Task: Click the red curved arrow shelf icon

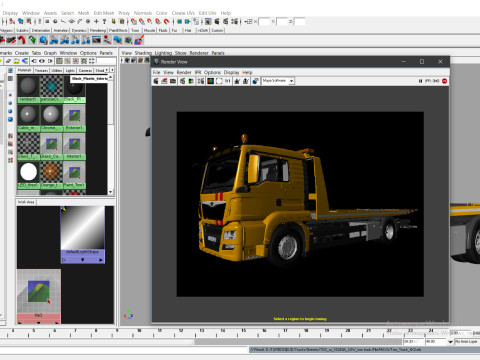Action: click(x=22, y=40)
